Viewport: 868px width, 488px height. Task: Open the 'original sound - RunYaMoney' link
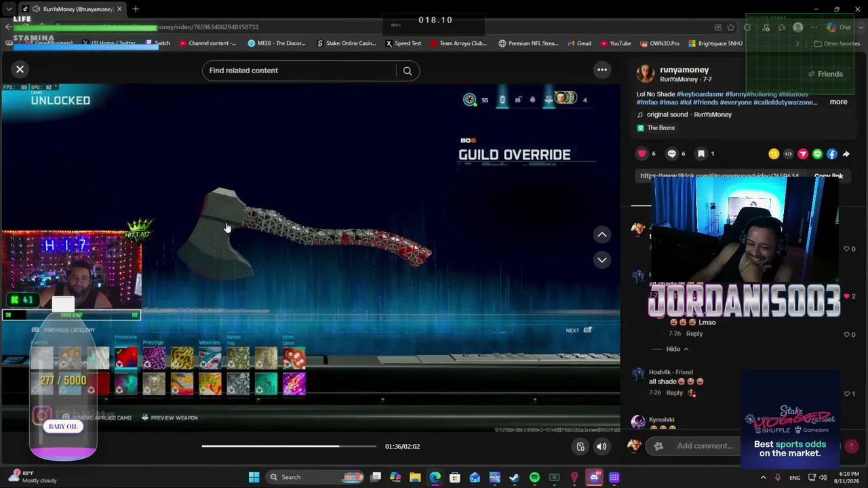(689, 115)
